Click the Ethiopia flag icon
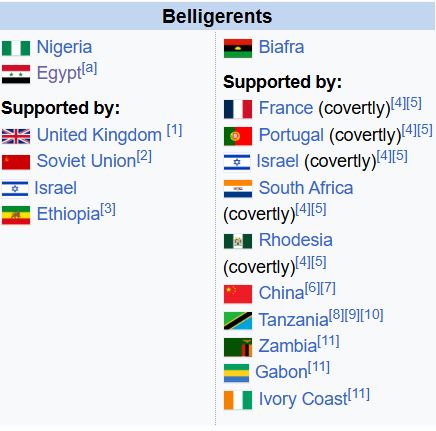 [x=16, y=215]
